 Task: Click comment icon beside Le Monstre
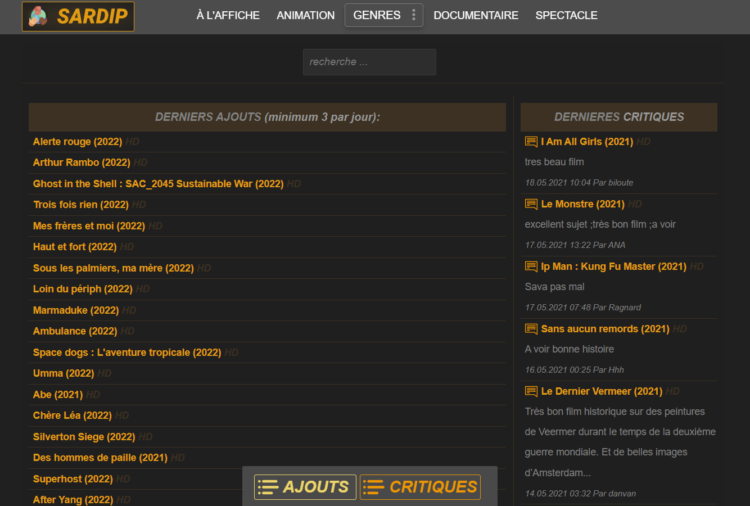pos(531,204)
